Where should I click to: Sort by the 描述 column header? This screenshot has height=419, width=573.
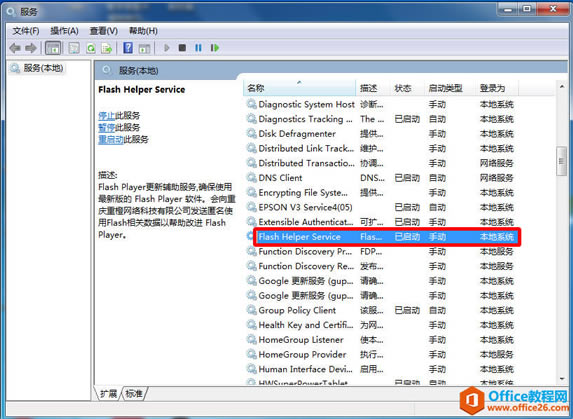(373, 88)
